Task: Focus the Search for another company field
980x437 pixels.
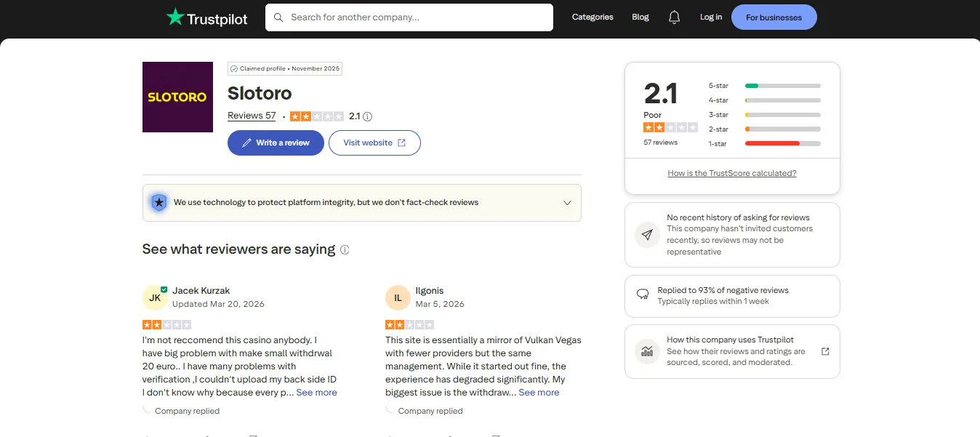Action: click(x=409, y=17)
